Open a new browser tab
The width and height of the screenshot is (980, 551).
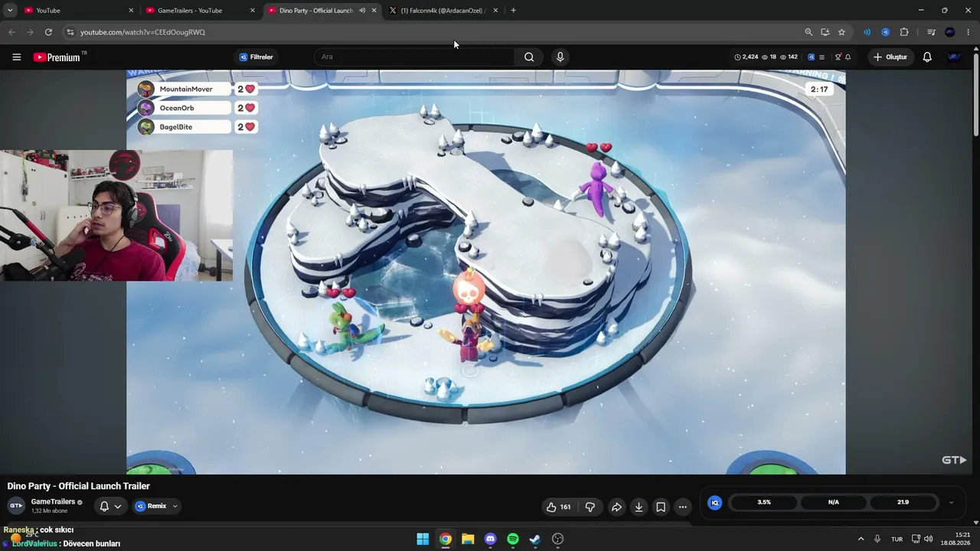pyautogui.click(x=513, y=11)
